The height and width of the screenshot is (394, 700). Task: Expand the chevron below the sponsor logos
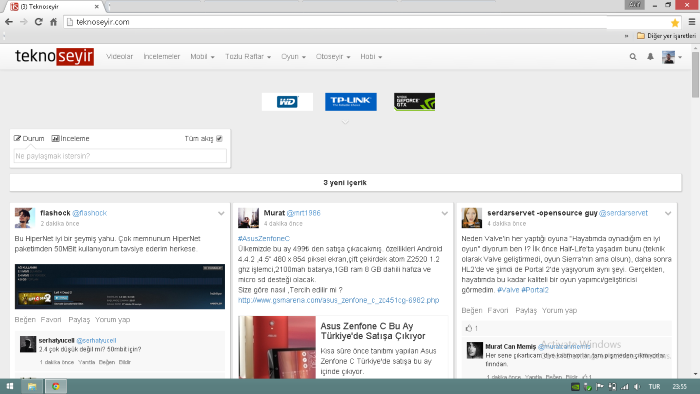coord(345,122)
